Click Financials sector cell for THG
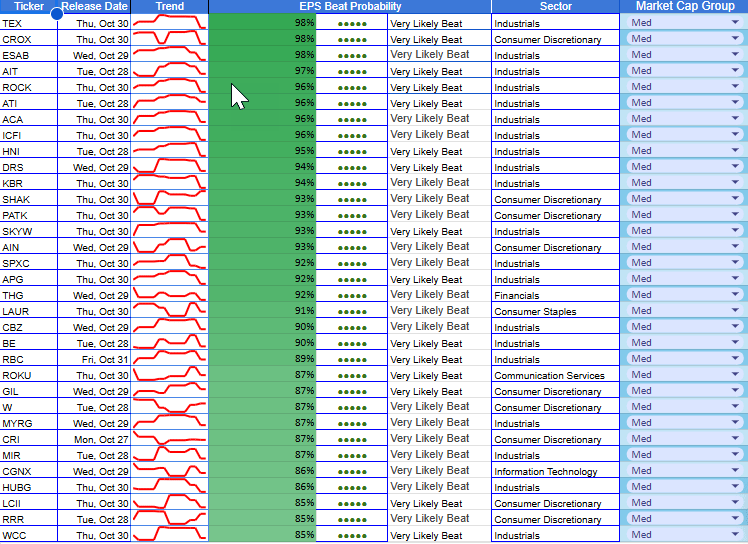Image resolution: width=748 pixels, height=544 pixels. point(556,295)
